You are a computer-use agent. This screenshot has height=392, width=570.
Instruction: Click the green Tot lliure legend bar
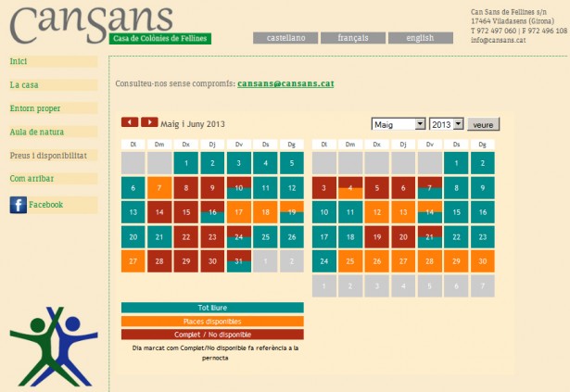coord(212,308)
